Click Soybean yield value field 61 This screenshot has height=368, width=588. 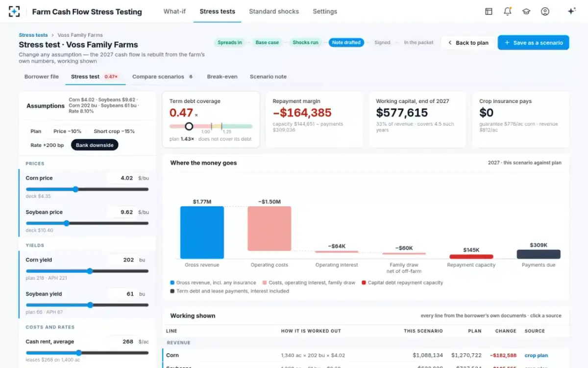click(x=122, y=294)
